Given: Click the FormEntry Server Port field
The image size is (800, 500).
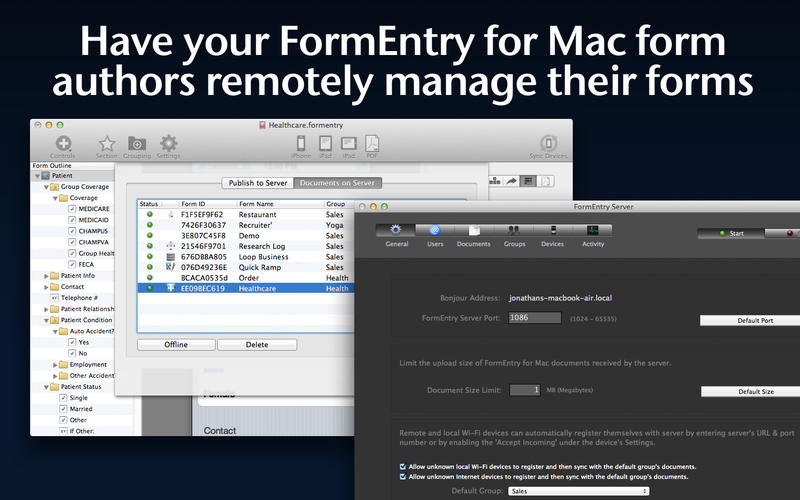Looking at the screenshot, I should tap(535, 317).
